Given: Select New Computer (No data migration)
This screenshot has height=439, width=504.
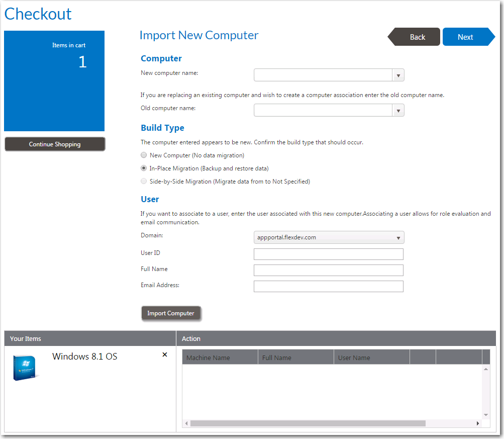Looking at the screenshot, I should click(x=144, y=155).
